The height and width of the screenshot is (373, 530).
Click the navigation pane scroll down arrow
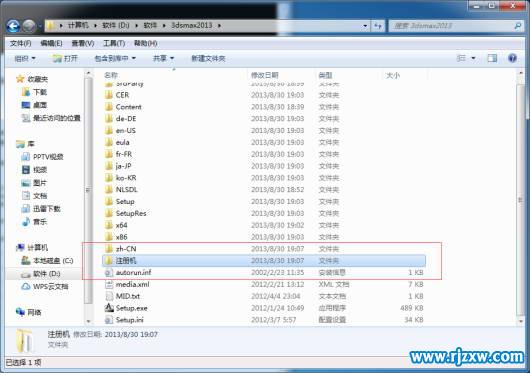89,321
